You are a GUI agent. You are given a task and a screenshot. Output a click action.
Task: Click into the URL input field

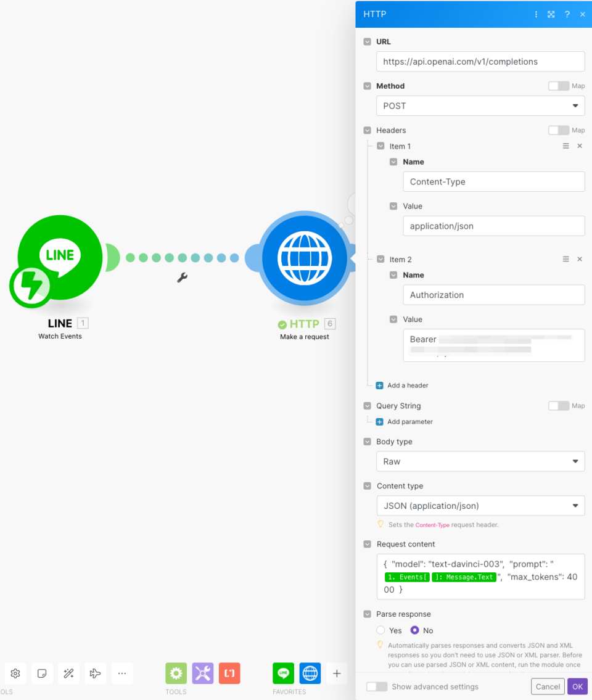(480, 62)
